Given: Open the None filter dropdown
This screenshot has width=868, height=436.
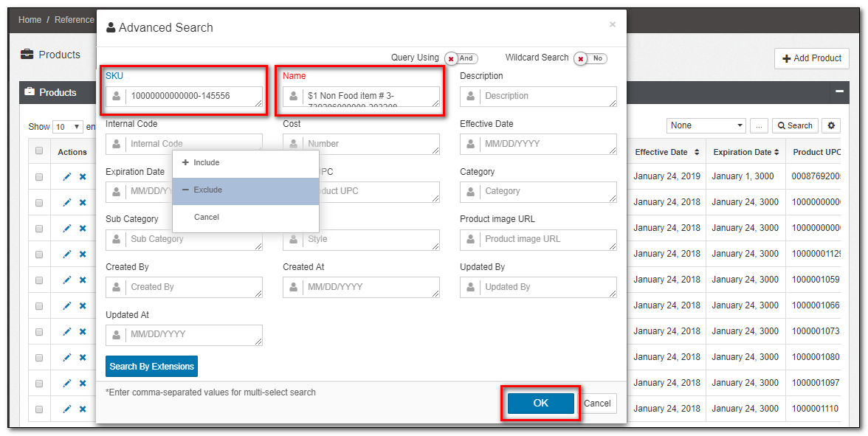Looking at the screenshot, I should pos(706,125).
